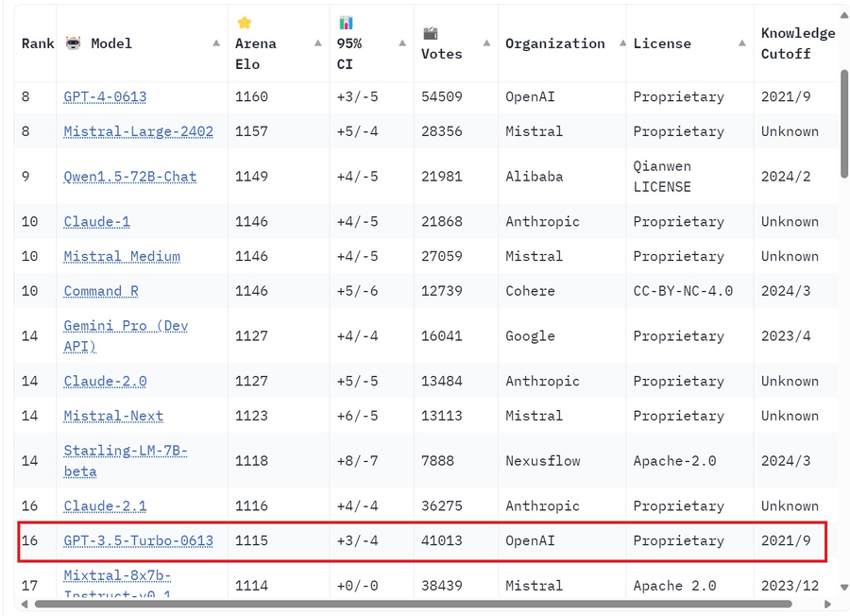Open the Qwen1.5-72B-Chat link
The height and width of the screenshot is (616, 850).
pos(129,176)
